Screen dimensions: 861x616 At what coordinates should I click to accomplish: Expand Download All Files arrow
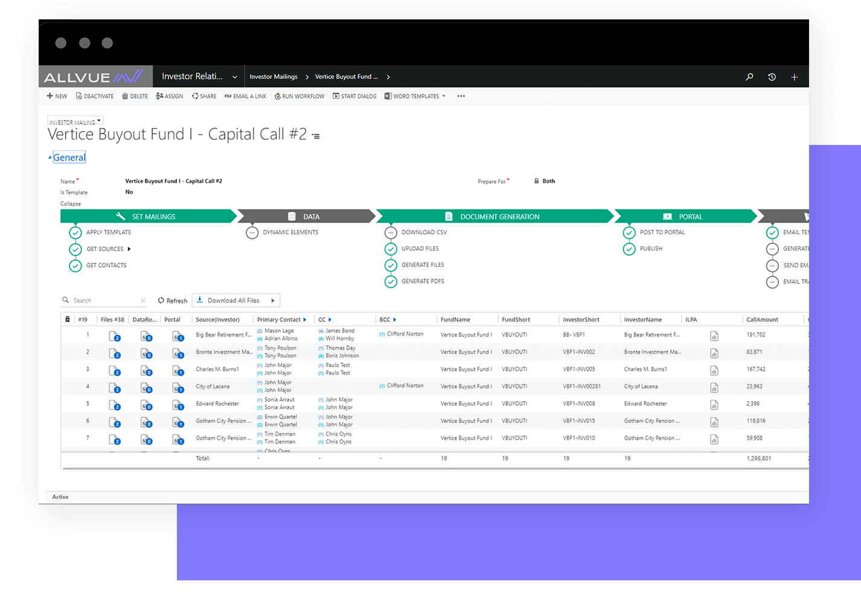pos(273,300)
